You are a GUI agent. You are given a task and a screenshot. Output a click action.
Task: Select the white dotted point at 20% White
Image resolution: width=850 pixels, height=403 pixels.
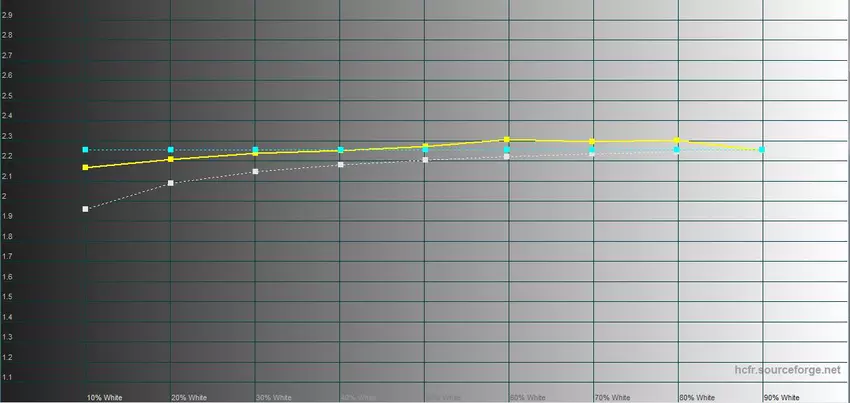click(x=171, y=183)
